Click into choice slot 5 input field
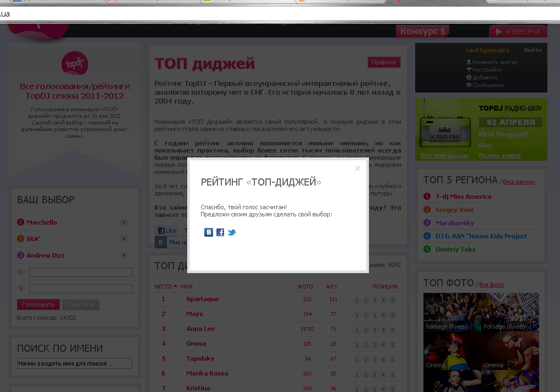Viewport: 560px width, 392px height. point(81,288)
